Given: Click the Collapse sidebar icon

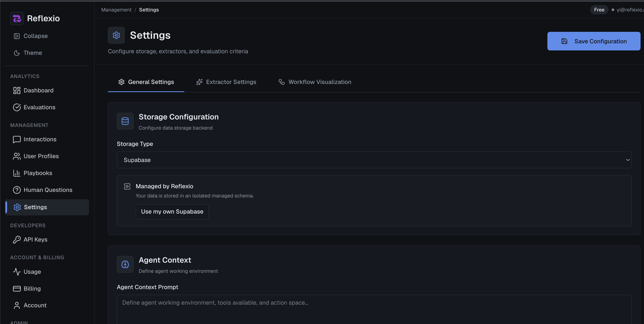Looking at the screenshot, I should (x=17, y=36).
